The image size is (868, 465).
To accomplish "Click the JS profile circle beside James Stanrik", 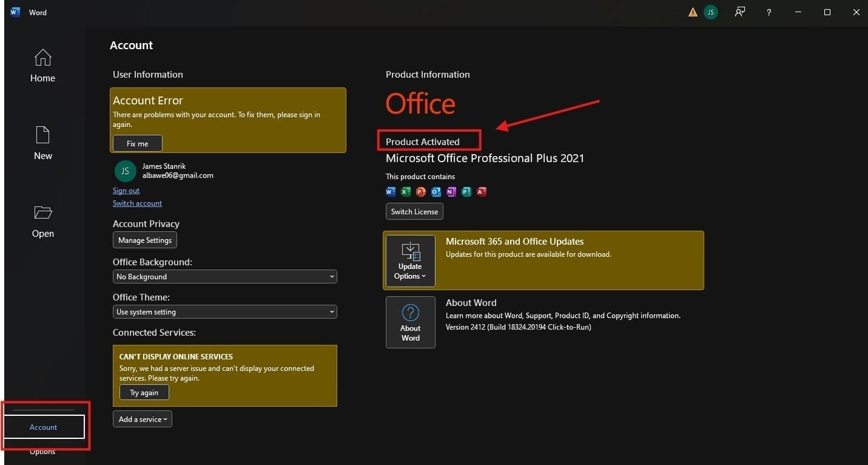I will click(125, 171).
